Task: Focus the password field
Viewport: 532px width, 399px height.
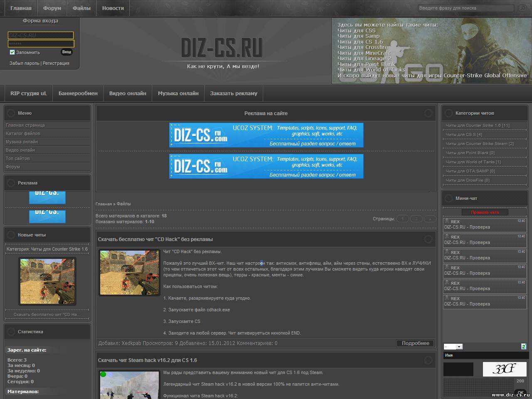Action: [41, 44]
